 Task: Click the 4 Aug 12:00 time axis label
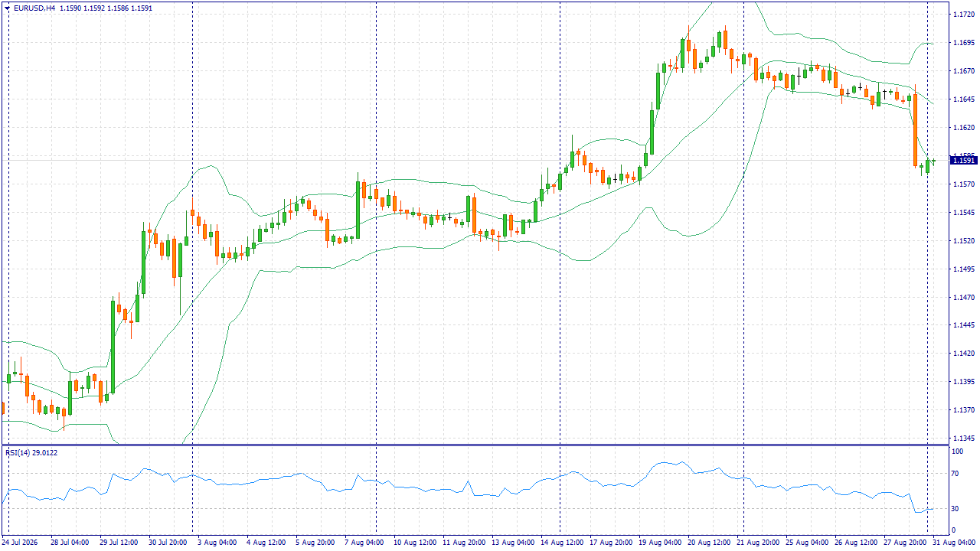266,543
